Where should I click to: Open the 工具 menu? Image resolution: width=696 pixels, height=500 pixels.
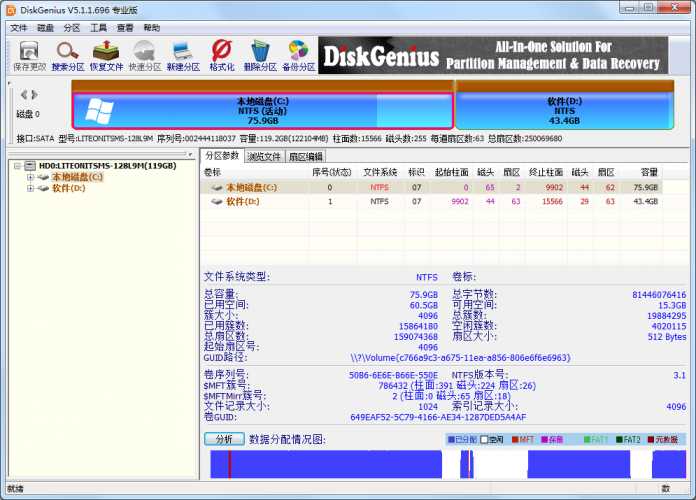(99, 28)
